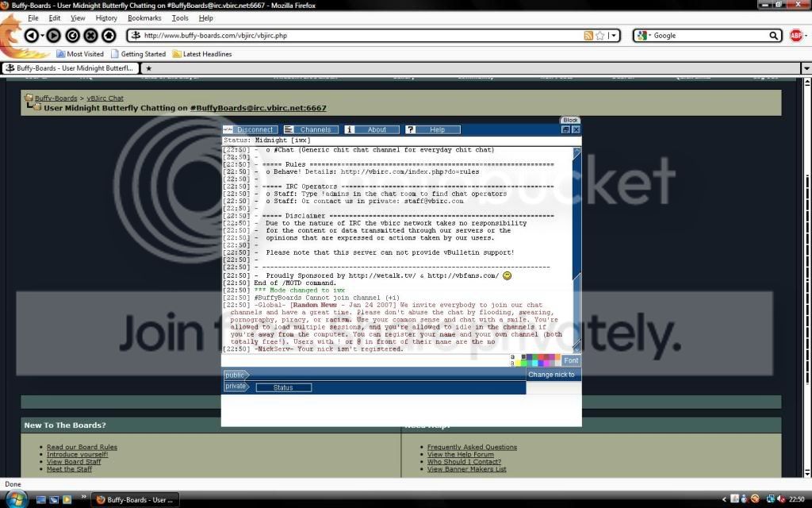The width and height of the screenshot is (812, 508).
Task: Open the Adblock Plus ABP icon
Action: 796,35
